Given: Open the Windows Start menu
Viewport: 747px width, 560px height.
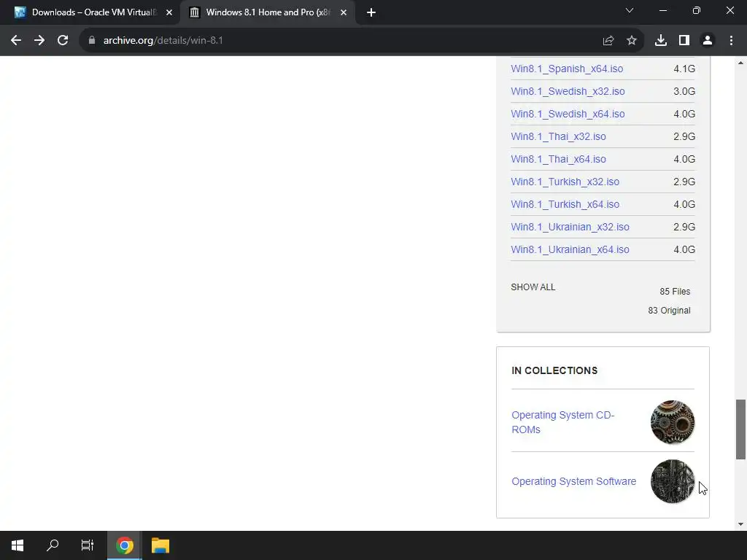Looking at the screenshot, I should pyautogui.click(x=18, y=545).
